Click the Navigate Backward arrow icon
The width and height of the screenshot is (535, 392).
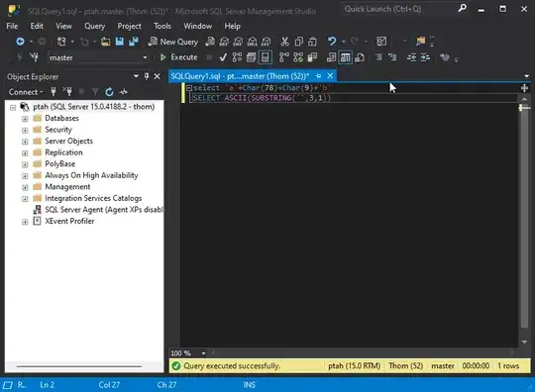(20, 42)
